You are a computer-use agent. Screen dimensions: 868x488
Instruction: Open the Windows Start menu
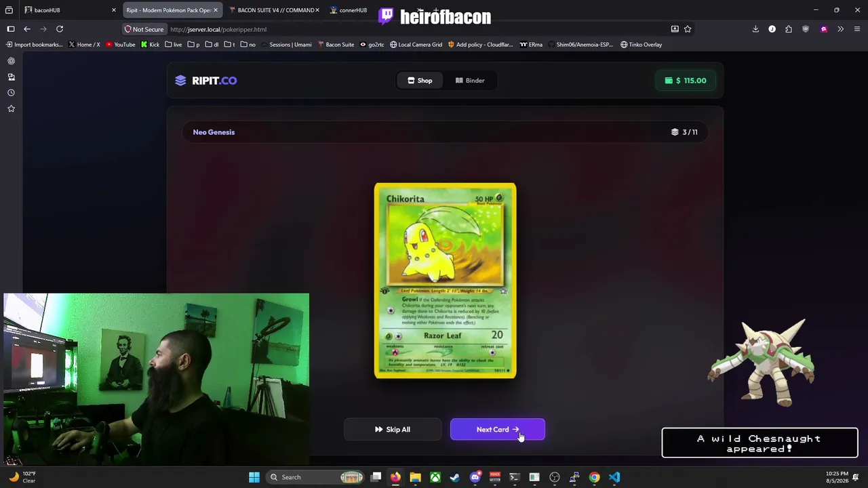click(254, 477)
